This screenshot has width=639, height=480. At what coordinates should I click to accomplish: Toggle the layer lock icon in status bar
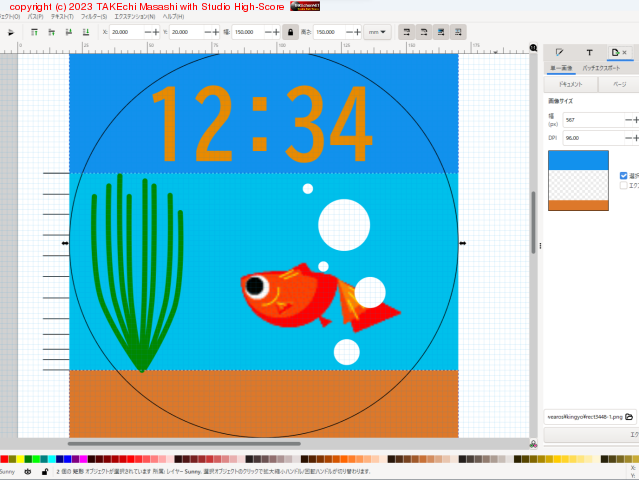pyautogui.click(x=45, y=471)
